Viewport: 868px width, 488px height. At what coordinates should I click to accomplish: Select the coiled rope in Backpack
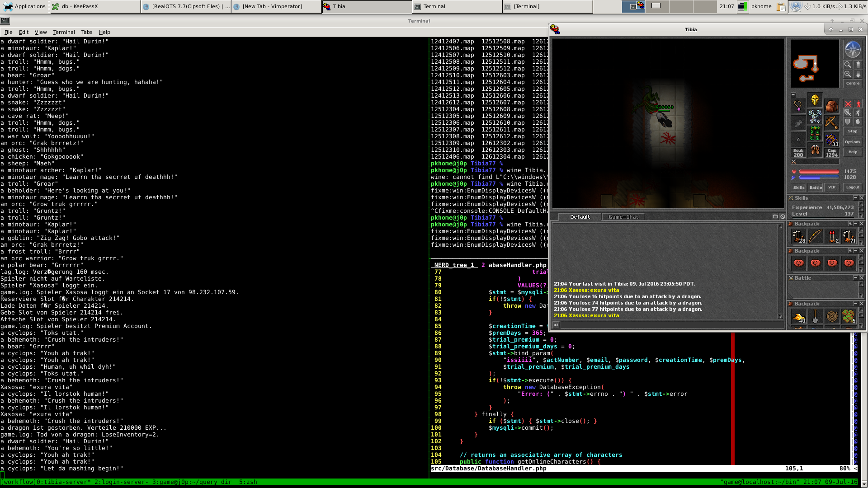832,316
